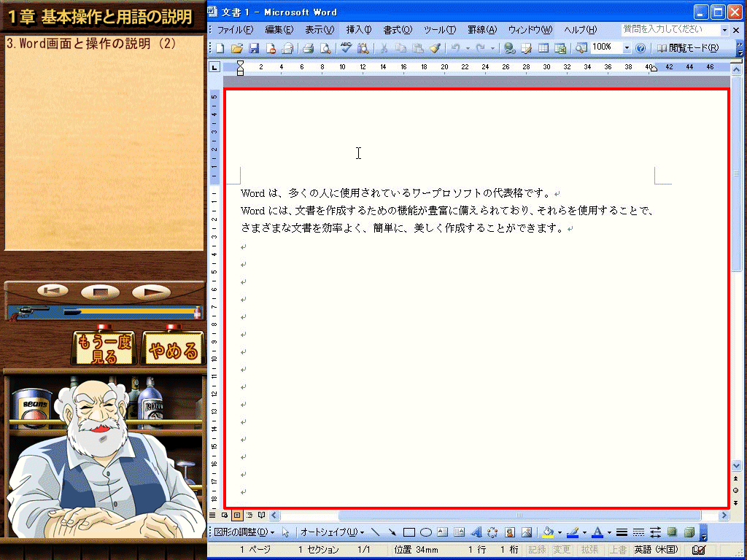Expand the Line Color dropdown arrow

[x=584, y=532]
